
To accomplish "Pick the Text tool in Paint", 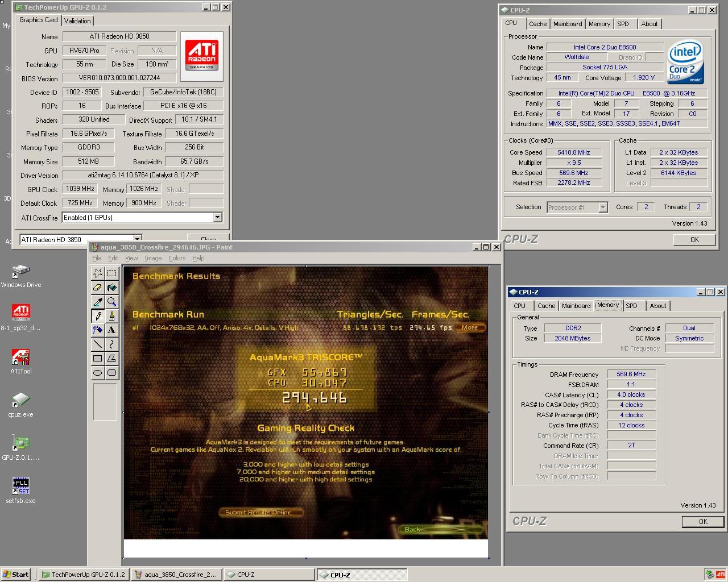I will [112, 330].
